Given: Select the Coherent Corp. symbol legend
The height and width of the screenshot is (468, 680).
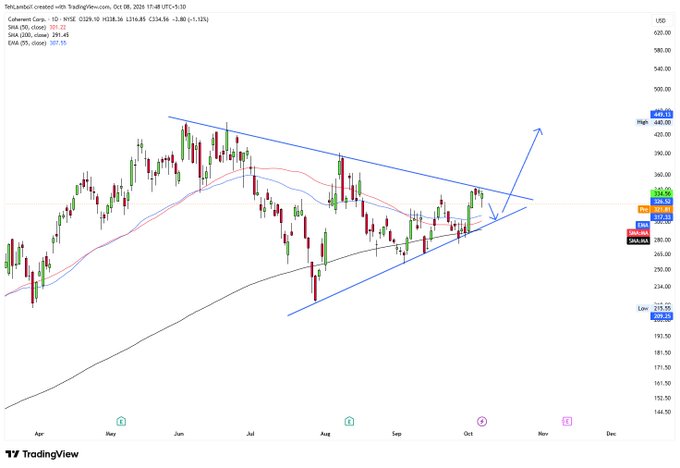Looking at the screenshot, I should pos(108,20).
